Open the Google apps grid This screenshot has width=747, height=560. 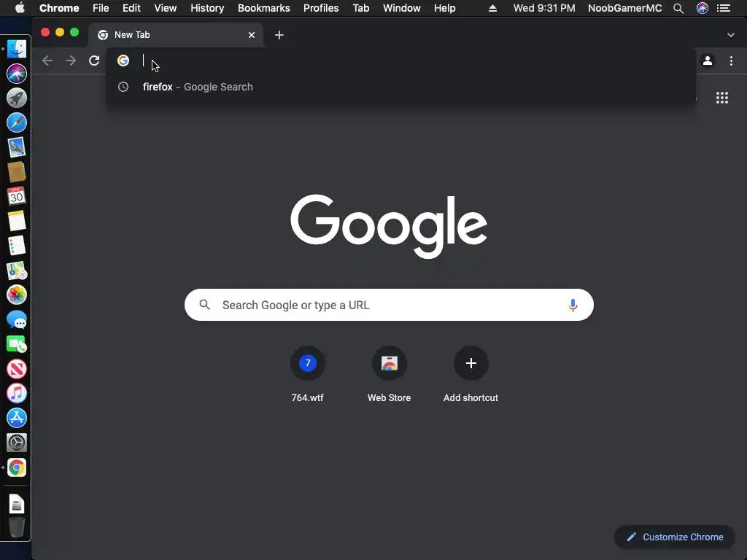click(x=722, y=98)
